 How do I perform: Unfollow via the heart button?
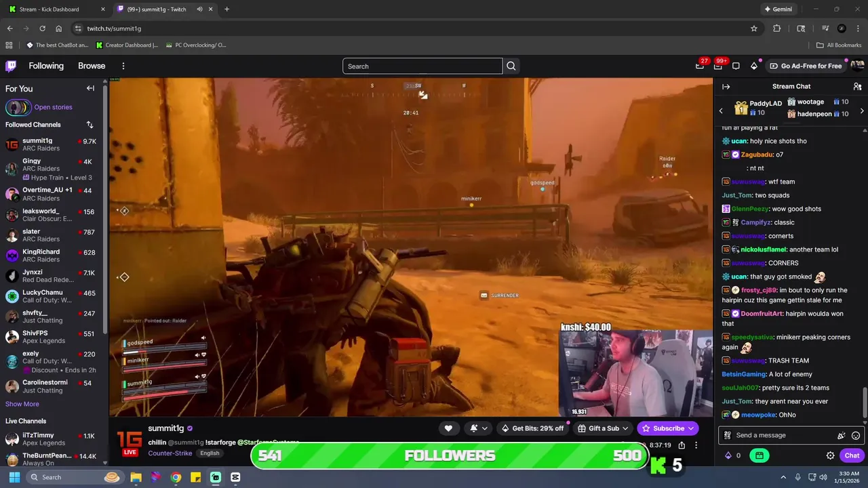click(x=448, y=428)
